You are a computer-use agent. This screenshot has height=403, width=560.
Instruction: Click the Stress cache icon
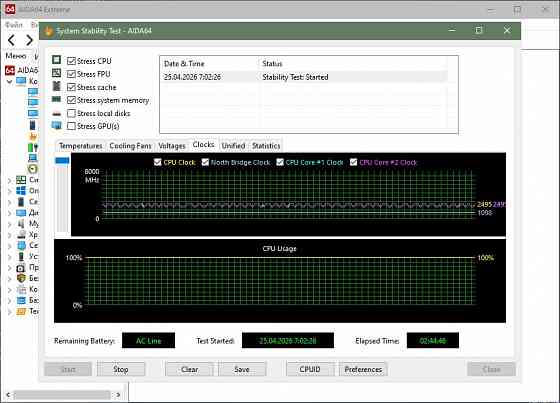pyautogui.click(x=56, y=86)
